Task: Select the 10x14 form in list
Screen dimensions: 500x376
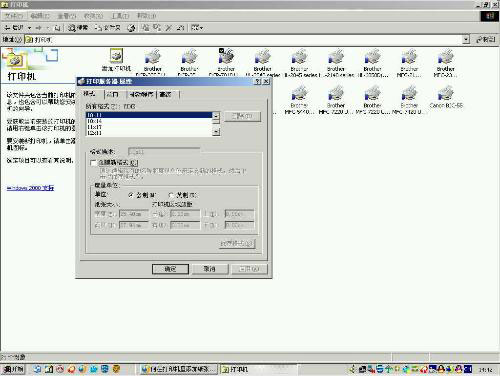Action: pos(149,121)
